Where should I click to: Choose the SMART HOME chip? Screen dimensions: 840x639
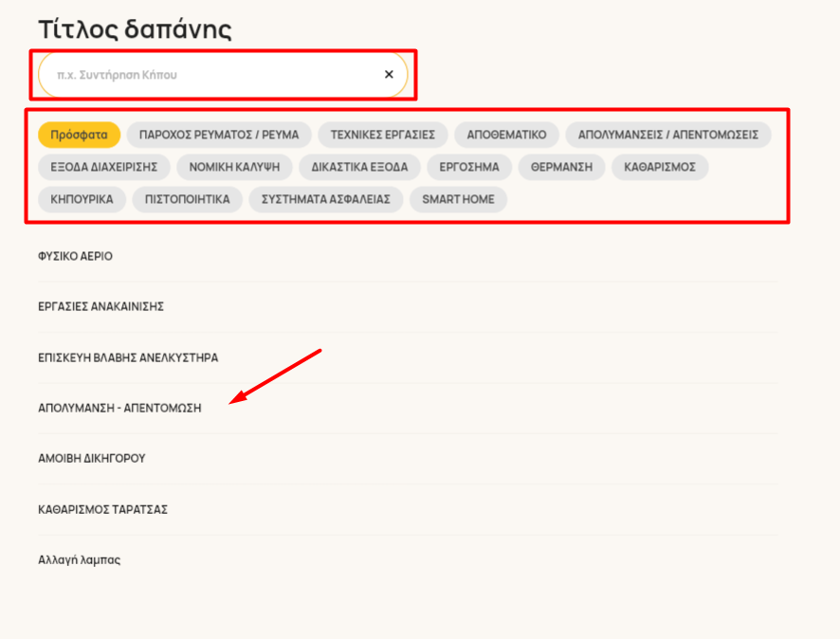(458, 199)
